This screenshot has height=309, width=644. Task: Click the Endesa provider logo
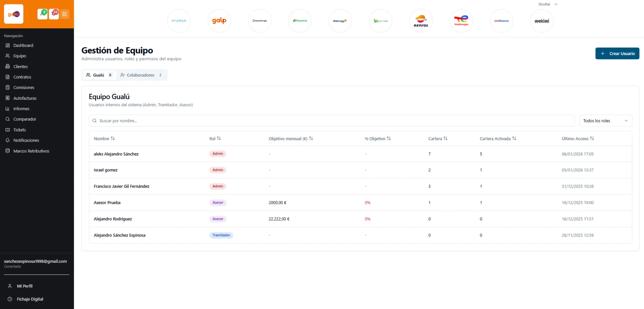pos(179,21)
